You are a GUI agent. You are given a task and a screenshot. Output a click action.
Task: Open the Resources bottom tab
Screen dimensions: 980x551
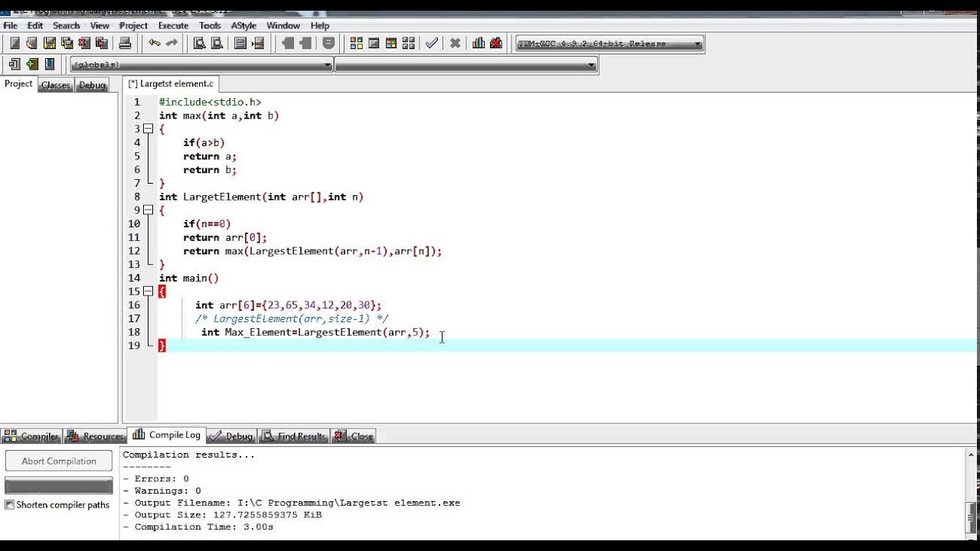click(x=95, y=436)
